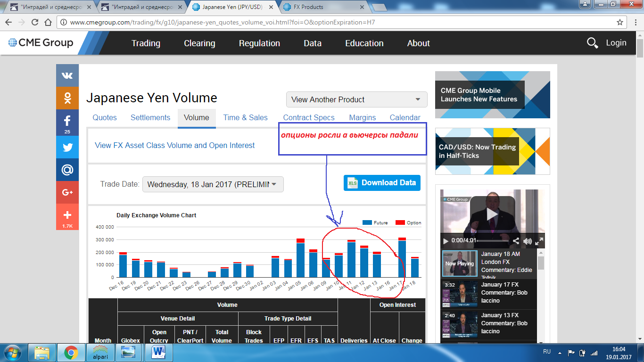Open the site search magnifier icon
Screen dimensions: 644x362
point(592,43)
